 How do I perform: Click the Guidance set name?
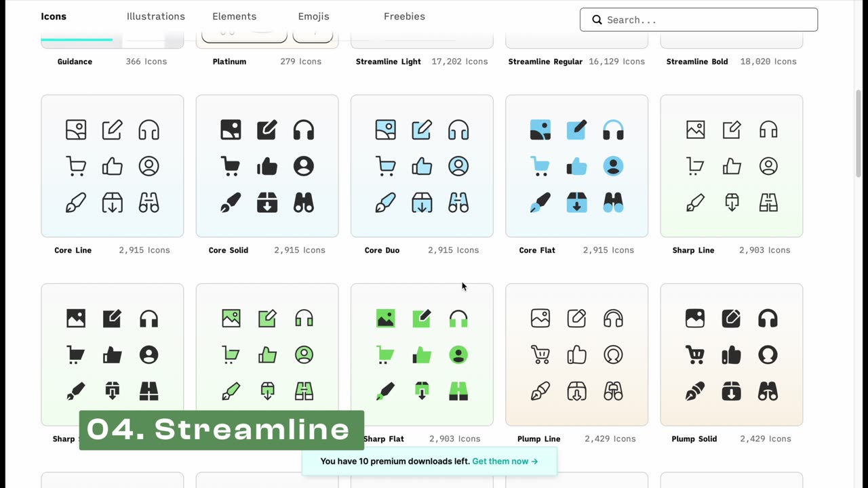75,62
